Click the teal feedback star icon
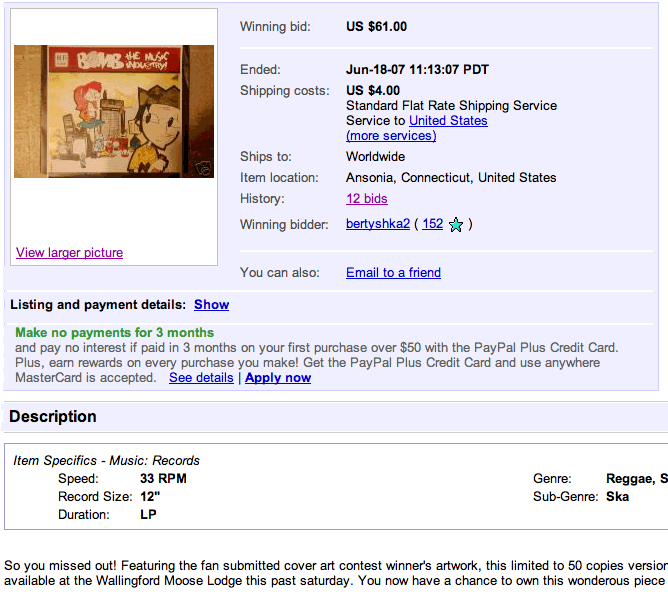Image resolution: width=668 pixels, height=601 pixels. [456, 224]
